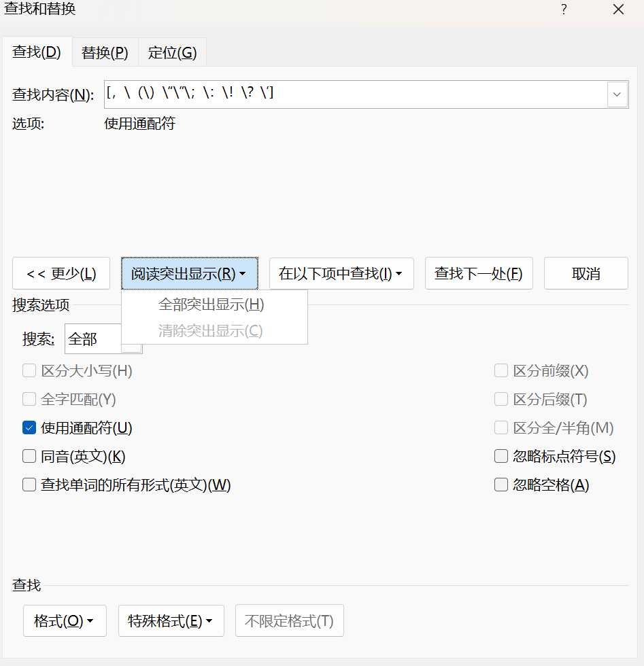Image resolution: width=644 pixels, height=666 pixels.
Task: Uncheck the 使用通配符 checkbox
Action: [29, 427]
